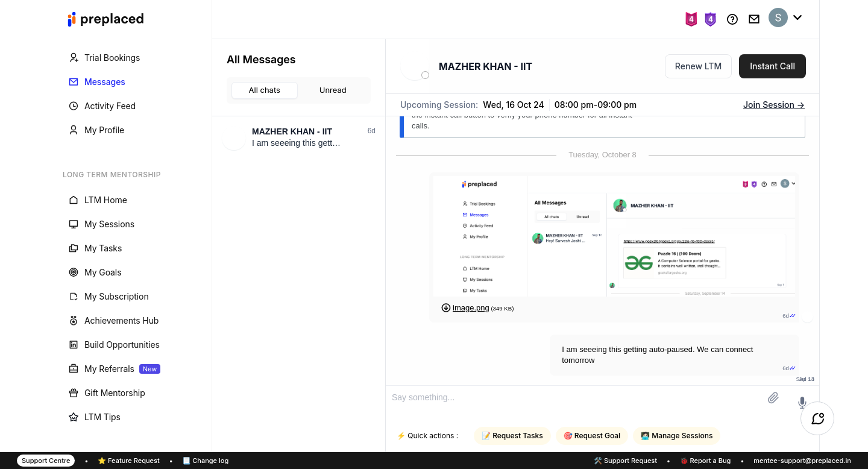
Task: Click the attachment paperclip icon
Action: point(773,398)
